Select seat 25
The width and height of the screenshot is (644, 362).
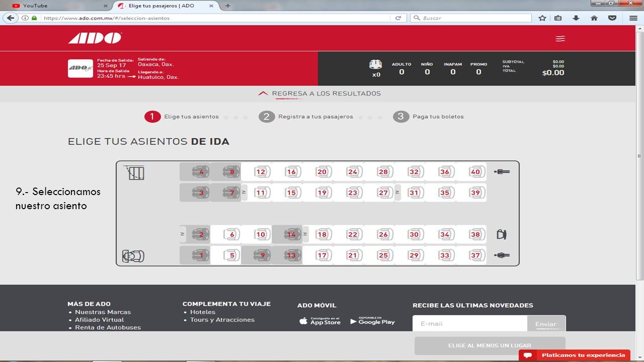(383, 255)
